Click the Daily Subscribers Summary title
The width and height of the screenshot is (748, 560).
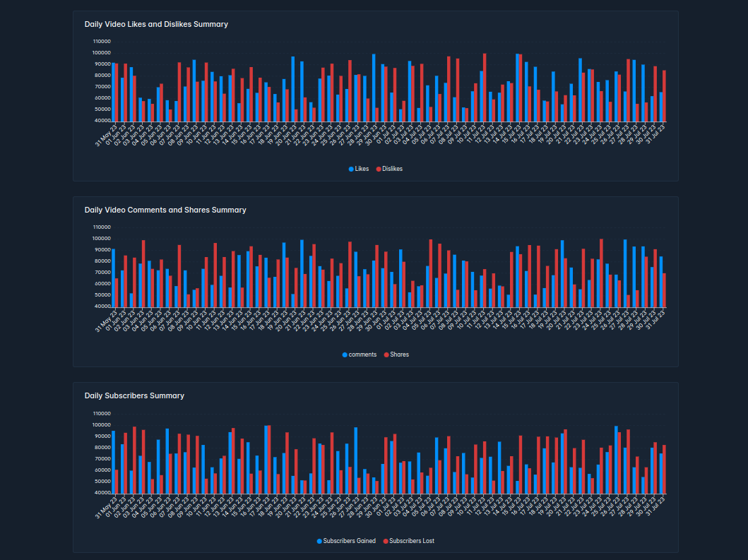coord(134,395)
